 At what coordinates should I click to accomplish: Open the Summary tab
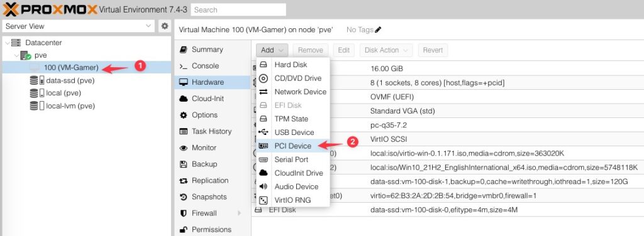pyautogui.click(x=213, y=50)
